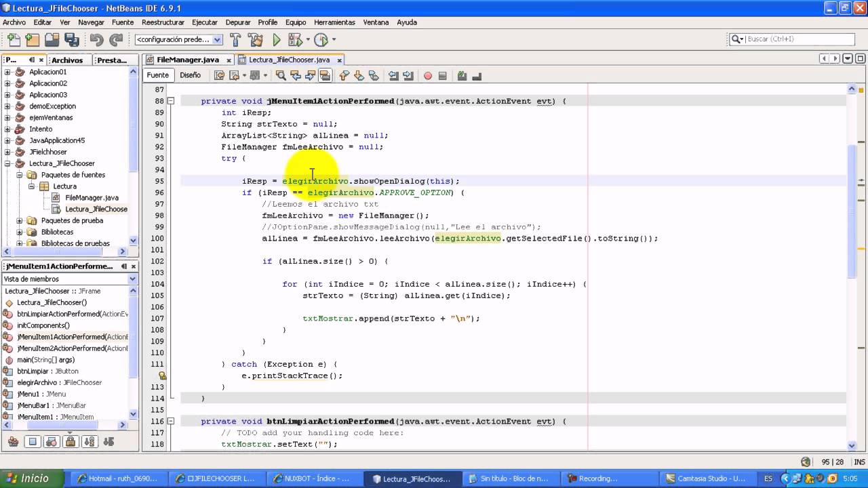Toggle Bookmark icon in editor toolbar
The image size is (868, 488).
(x=374, y=75)
